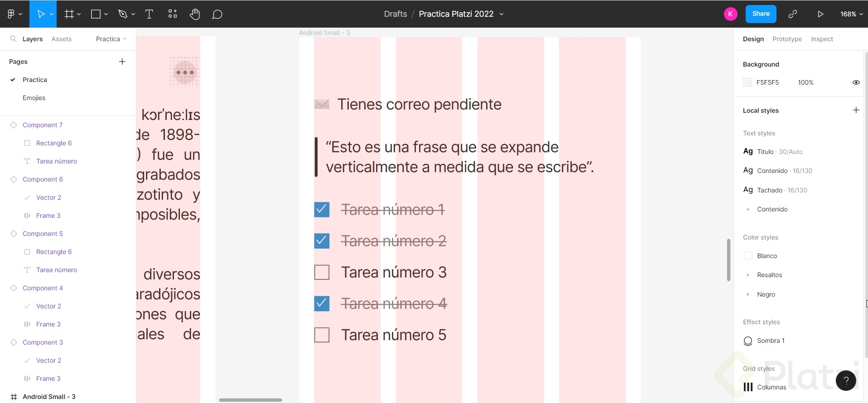The width and height of the screenshot is (868, 403).
Task: Add a new page
Action: click(122, 62)
